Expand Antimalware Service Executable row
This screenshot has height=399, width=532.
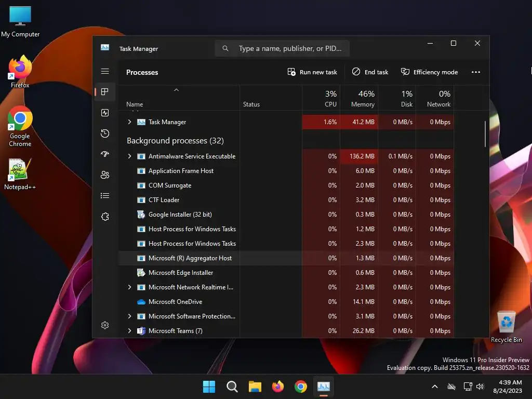click(129, 156)
